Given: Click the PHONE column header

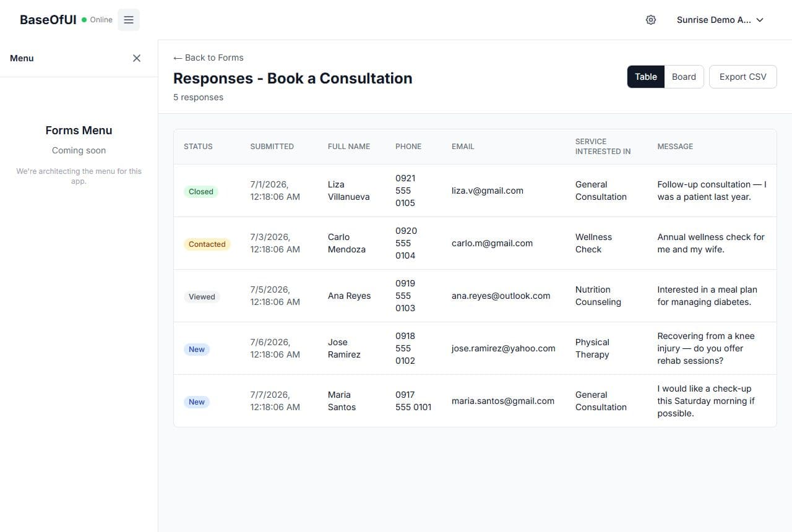Looking at the screenshot, I should tap(408, 147).
